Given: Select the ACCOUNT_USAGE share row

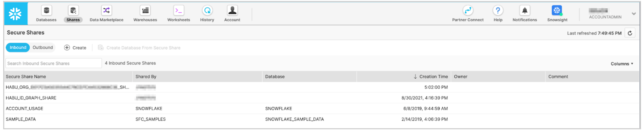Looking at the screenshot, I should (x=25, y=109).
